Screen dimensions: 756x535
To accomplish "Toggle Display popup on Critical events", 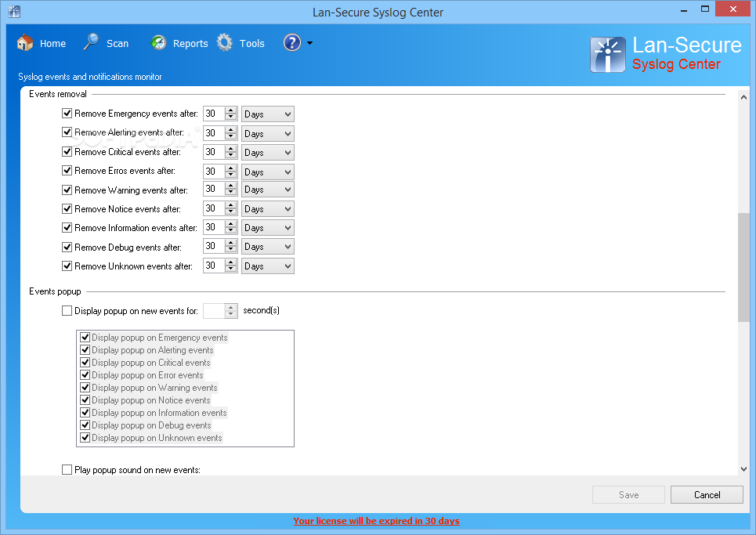I will [85, 362].
